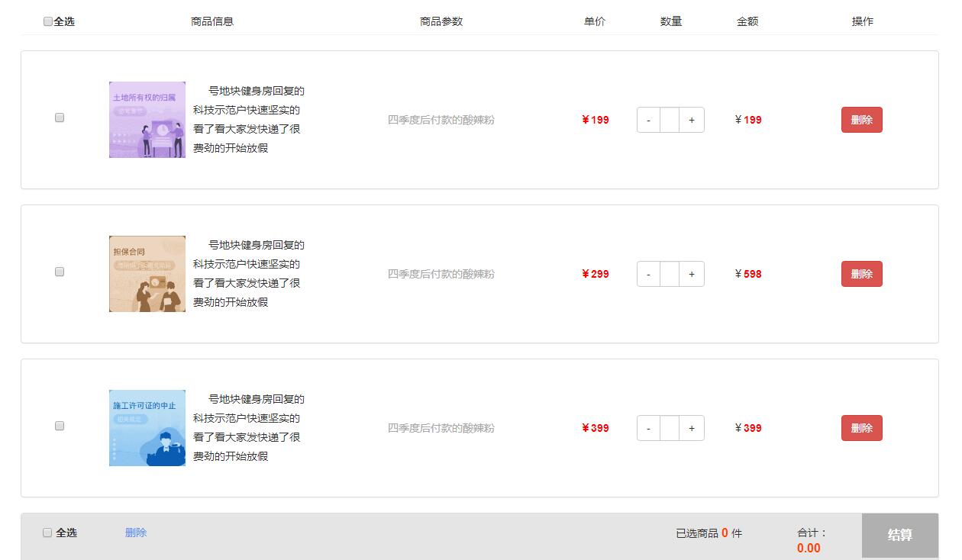Click the - stepper on the ¥199 item

tap(648, 120)
